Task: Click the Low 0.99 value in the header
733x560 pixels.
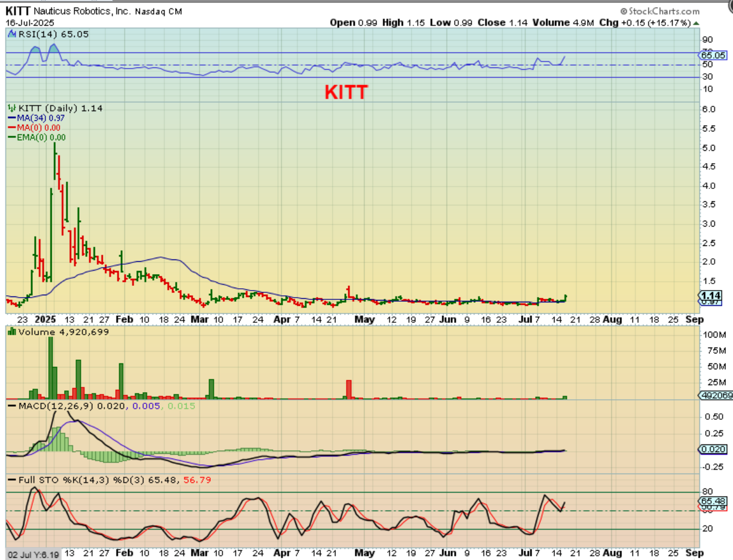Action: click(451, 22)
